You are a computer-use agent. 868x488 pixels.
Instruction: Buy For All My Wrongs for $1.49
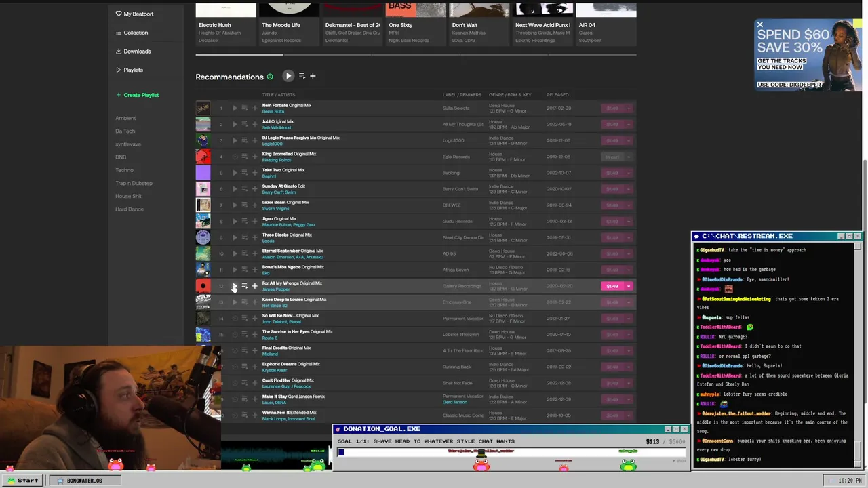point(612,286)
